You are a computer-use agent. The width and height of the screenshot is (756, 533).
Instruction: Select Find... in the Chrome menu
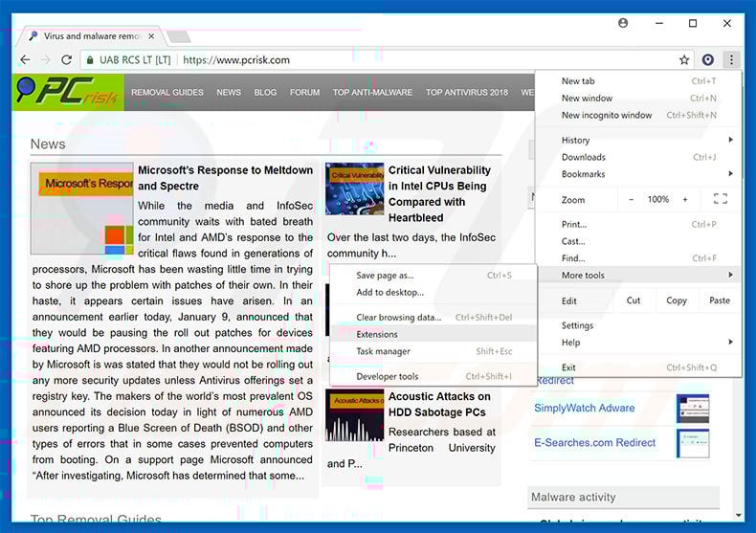point(638,258)
